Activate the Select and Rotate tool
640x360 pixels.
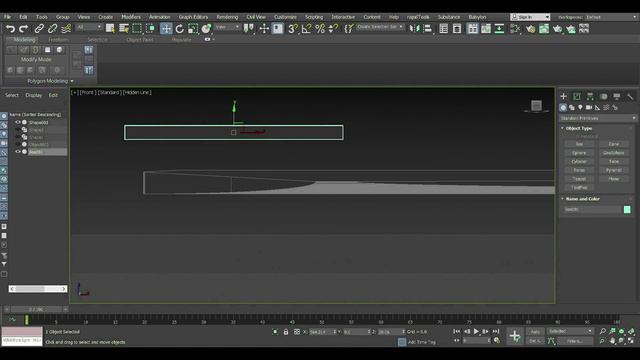point(180,29)
